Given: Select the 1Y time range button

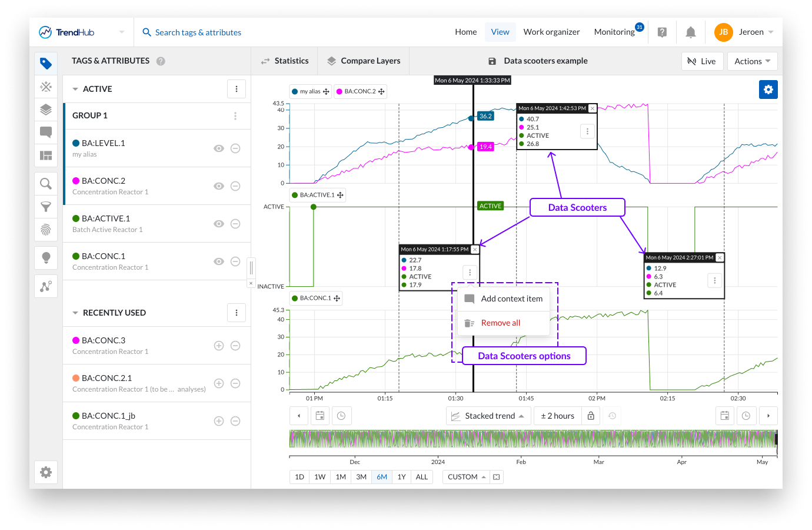Looking at the screenshot, I should [x=401, y=477].
